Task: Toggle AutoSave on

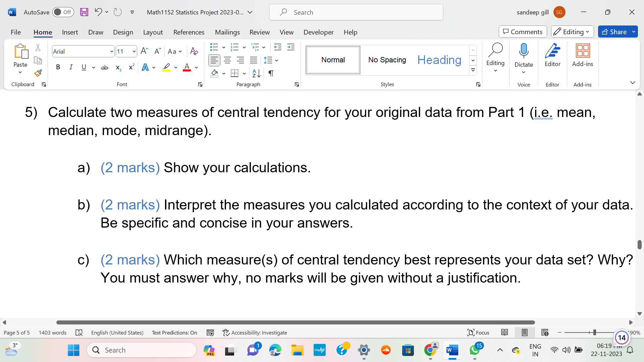Action: click(x=63, y=12)
